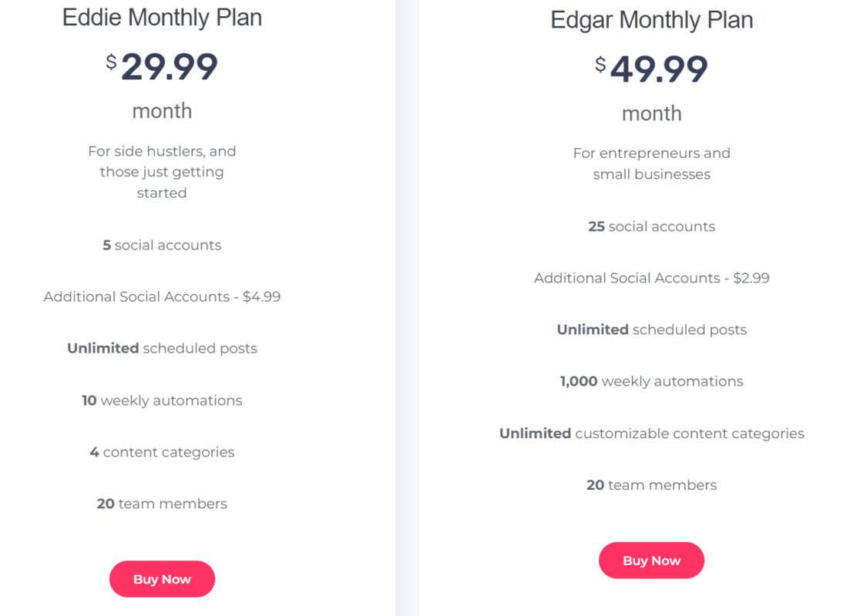This screenshot has height=616, width=860.
Task: Click 'Unlimited customizable content categories' line
Action: pos(652,434)
